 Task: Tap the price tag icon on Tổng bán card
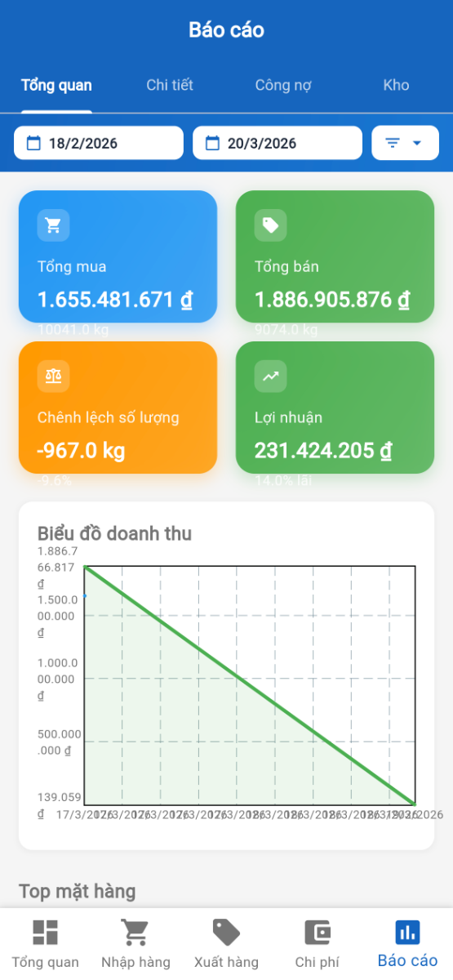[x=270, y=225]
